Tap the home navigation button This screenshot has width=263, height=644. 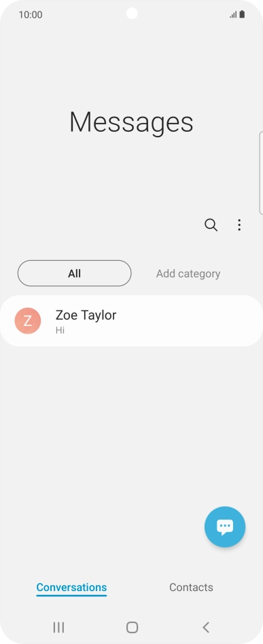point(132,627)
